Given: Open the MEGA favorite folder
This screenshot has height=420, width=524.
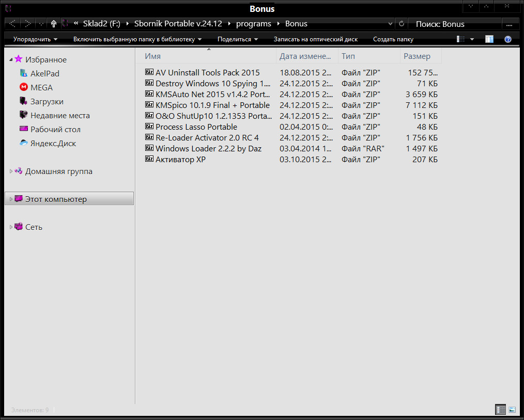Looking at the screenshot, I should coord(41,88).
